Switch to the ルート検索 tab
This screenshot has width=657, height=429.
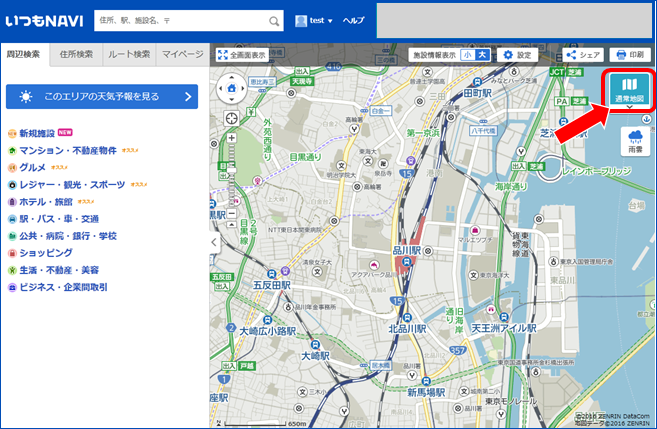(x=129, y=54)
